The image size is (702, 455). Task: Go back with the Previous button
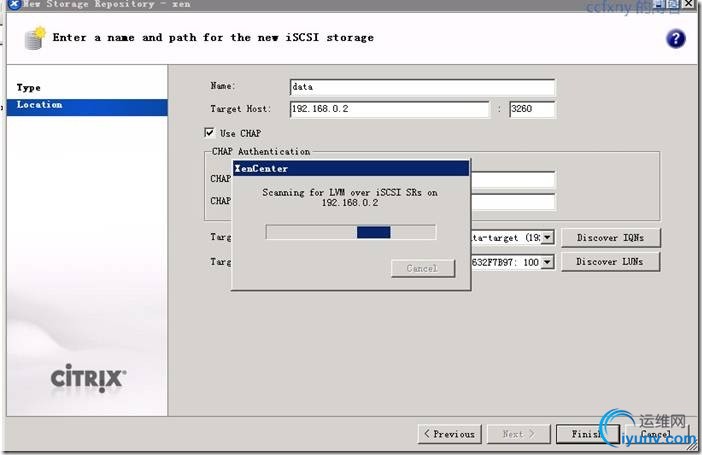pyautogui.click(x=449, y=434)
